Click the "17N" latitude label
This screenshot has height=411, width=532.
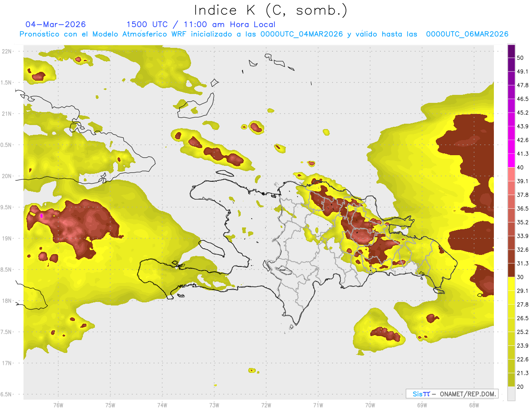(x=7, y=363)
